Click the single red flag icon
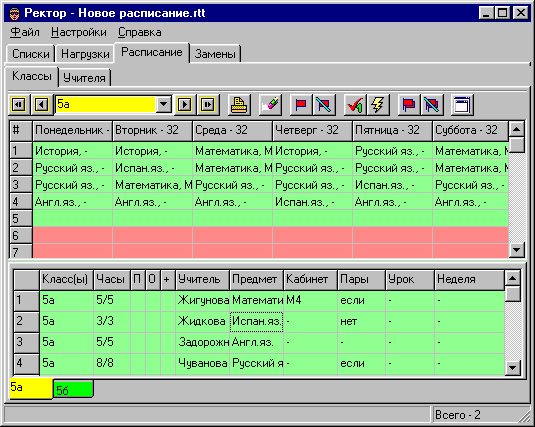 coord(301,104)
